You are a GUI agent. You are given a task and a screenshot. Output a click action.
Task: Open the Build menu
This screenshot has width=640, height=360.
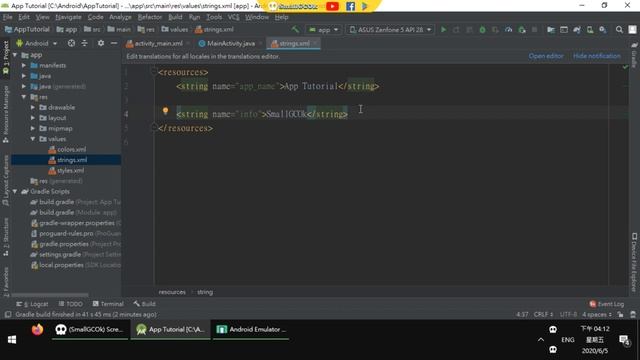click(x=175, y=17)
